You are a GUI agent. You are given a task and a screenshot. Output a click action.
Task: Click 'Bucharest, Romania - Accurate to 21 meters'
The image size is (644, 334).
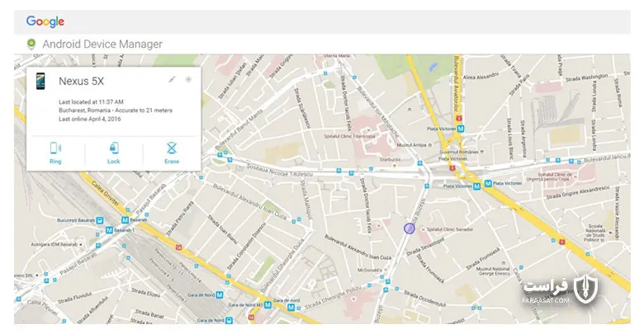coord(116,111)
